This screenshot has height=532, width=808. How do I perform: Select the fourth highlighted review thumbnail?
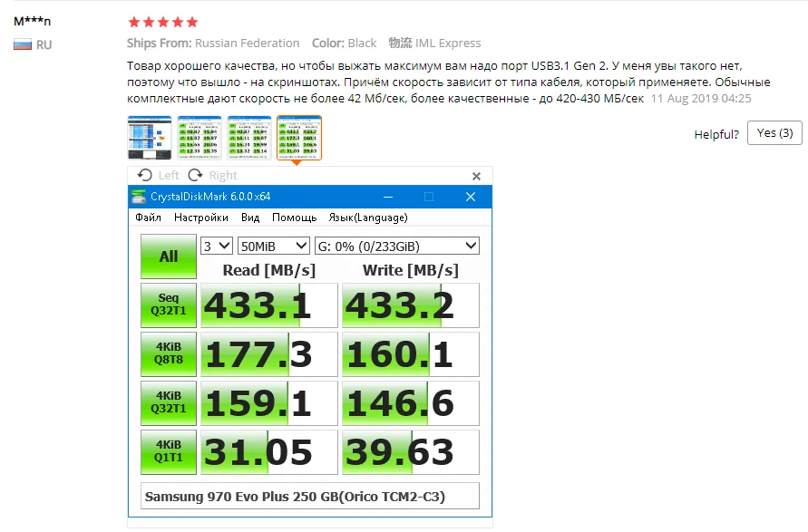coord(299,138)
